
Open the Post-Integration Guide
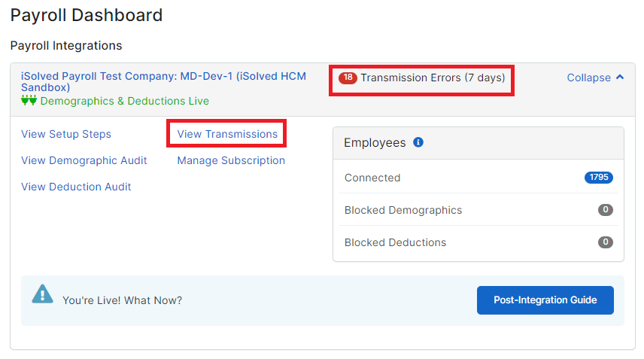click(545, 300)
